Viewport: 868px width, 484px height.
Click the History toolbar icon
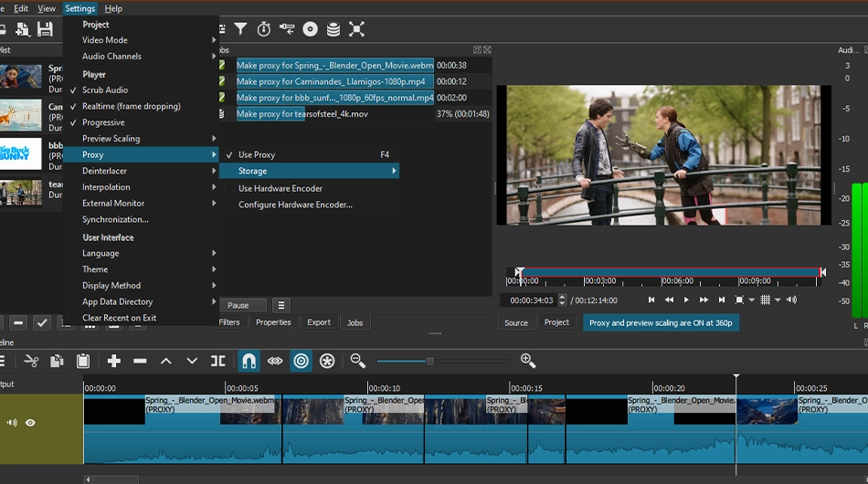287,28
